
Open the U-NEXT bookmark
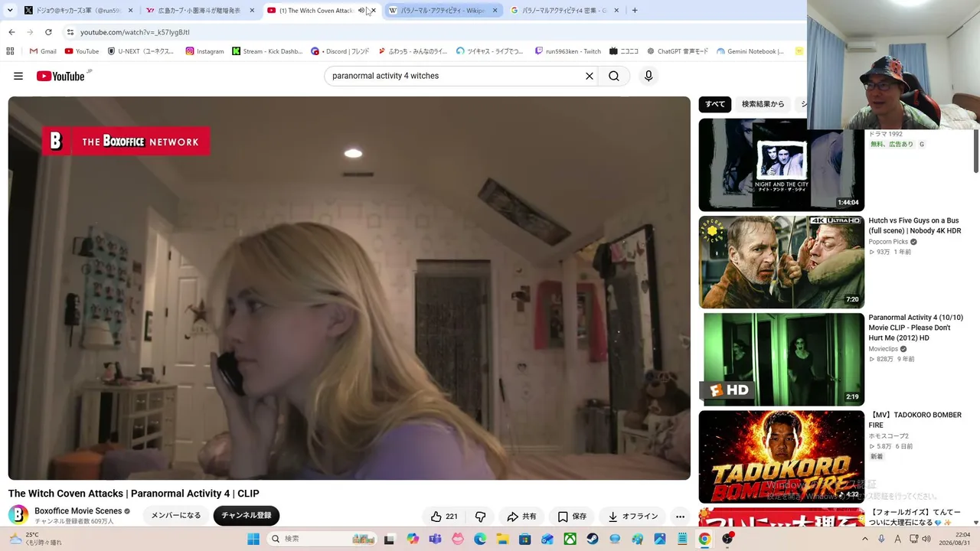point(141,51)
